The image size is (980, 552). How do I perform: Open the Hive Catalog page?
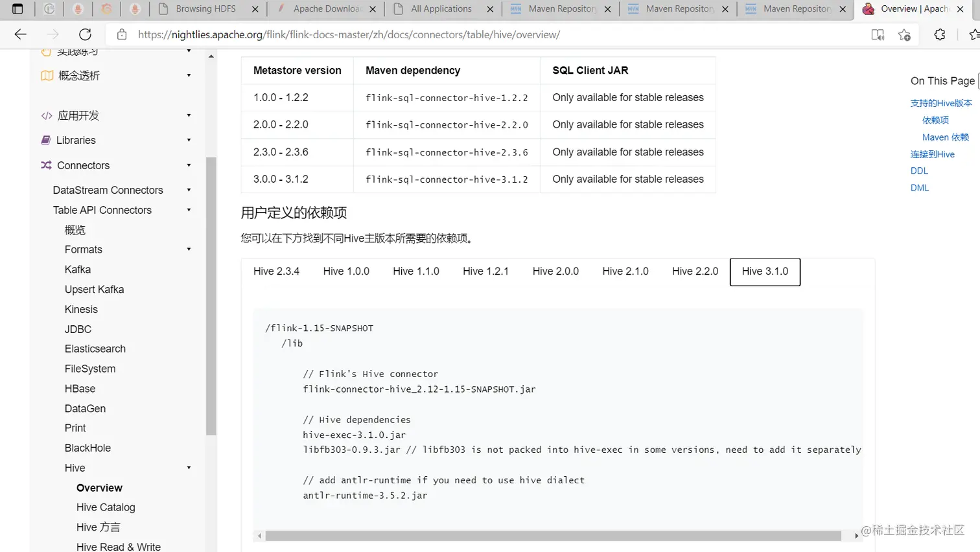pyautogui.click(x=106, y=507)
